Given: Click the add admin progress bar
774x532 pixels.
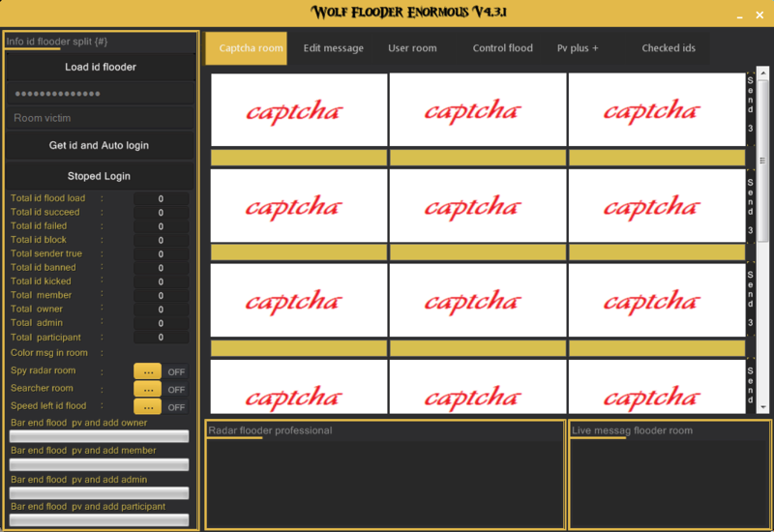Looking at the screenshot, I should coord(100,492).
